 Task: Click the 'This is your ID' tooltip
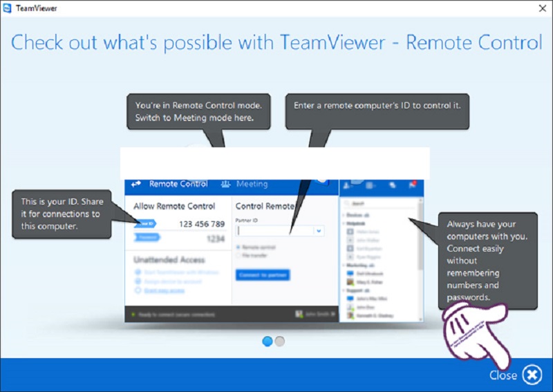click(x=62, y=214)
